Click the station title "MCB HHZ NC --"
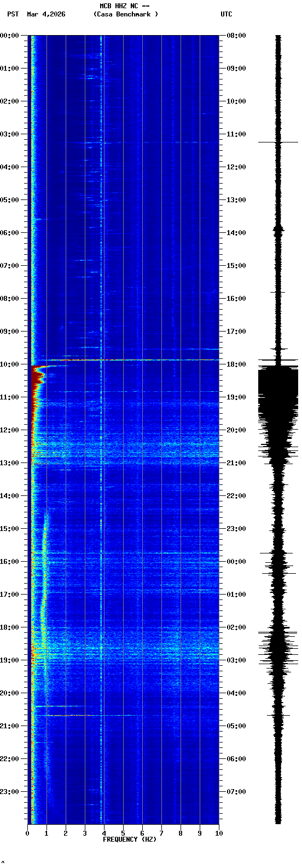The image size is (302, 868). pos(125,6)
